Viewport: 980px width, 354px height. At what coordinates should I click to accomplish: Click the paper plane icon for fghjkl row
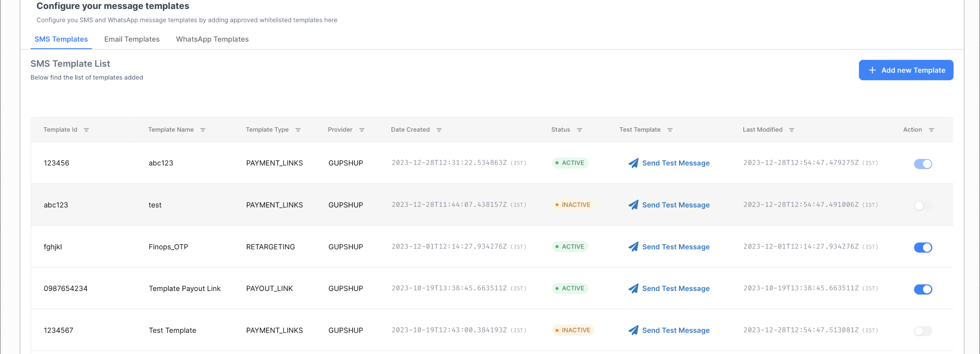633,247
